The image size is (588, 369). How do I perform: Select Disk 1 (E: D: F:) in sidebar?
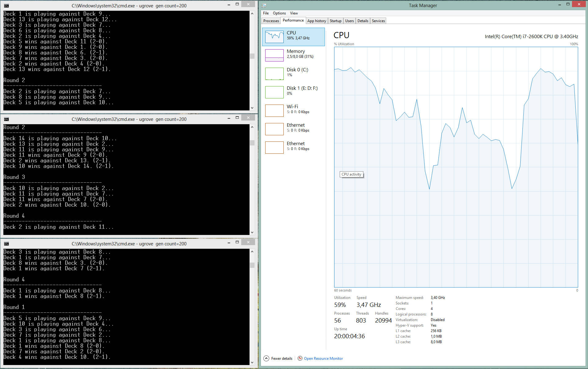(x=294, y=92)
